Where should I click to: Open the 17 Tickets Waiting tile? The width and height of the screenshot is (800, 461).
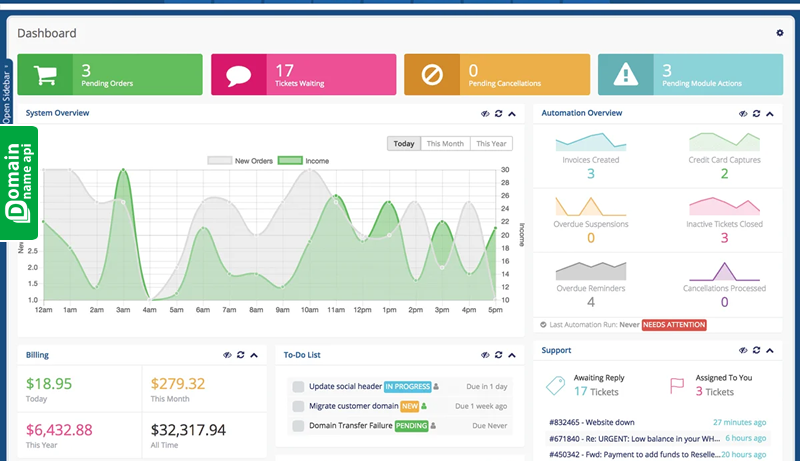click(x=304, y=74)
